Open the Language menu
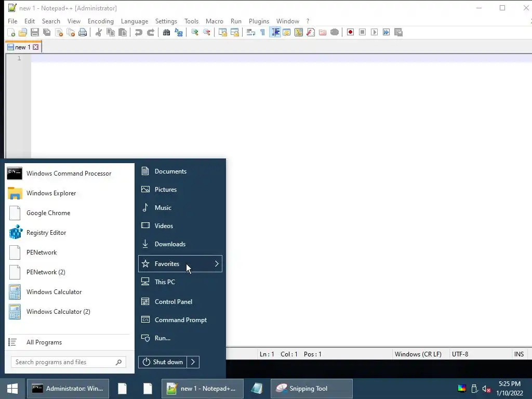 coord(135,21)
